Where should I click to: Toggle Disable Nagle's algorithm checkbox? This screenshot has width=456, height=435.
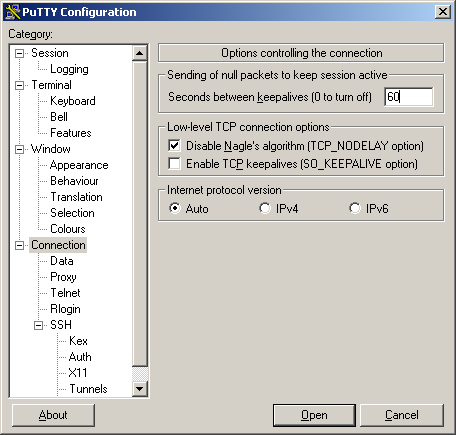pyautogui.click(x=174, y=145)
